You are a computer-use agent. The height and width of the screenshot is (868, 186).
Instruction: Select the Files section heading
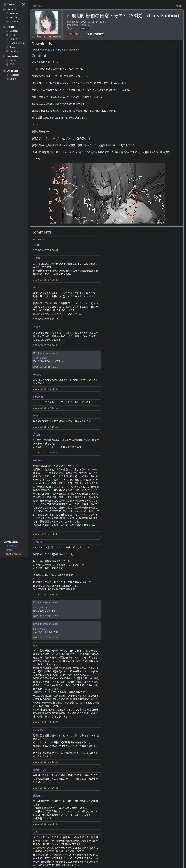tap(35, 159)
